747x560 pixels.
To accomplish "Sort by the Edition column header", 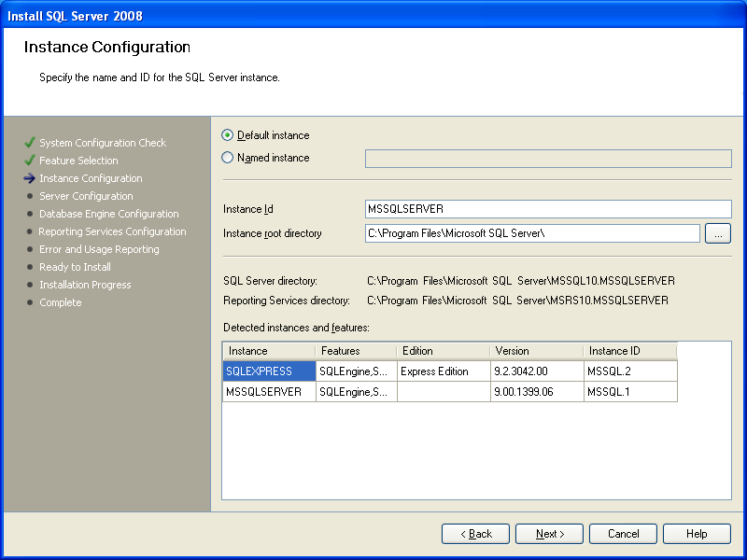I will click(x=444, y=351).
